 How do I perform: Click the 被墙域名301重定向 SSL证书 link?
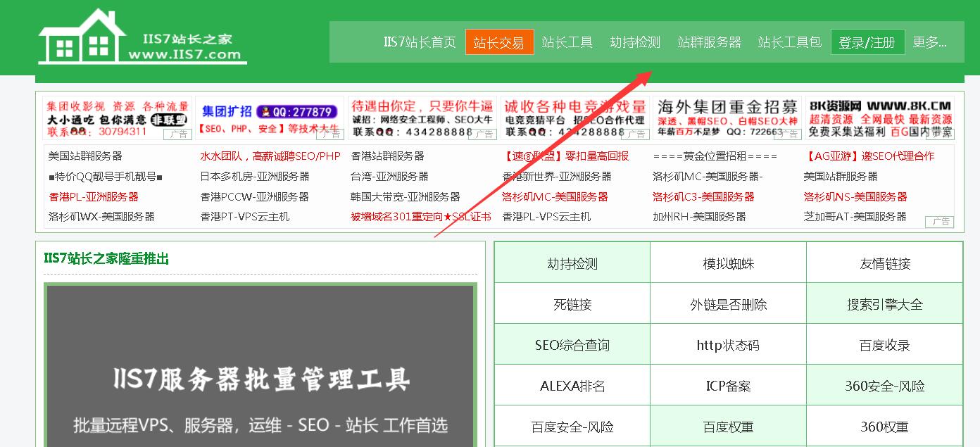click(420, 217)
